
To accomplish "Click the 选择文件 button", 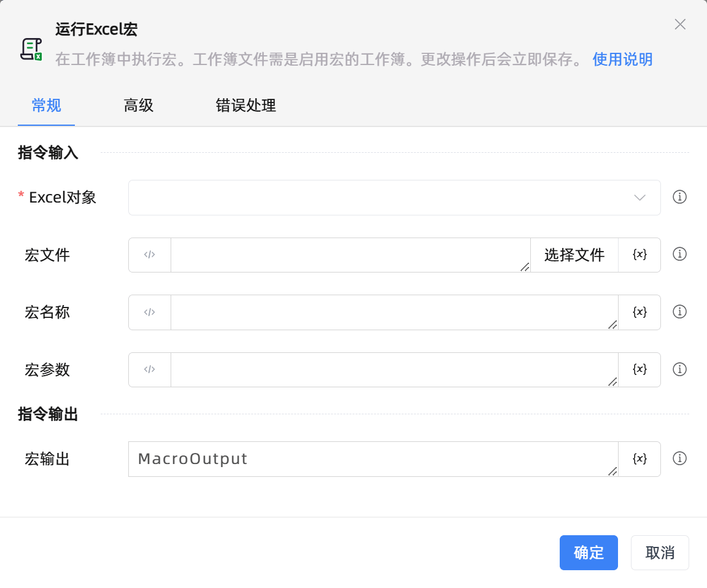I will point(574,255).
